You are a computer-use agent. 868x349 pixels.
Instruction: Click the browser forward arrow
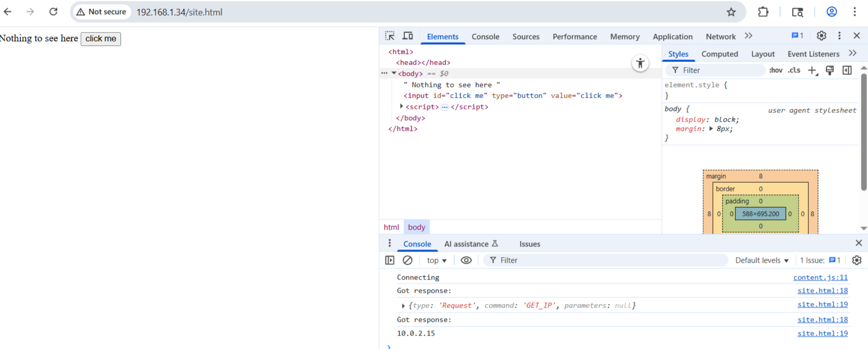pyautogui.click(x=30, y=12)
